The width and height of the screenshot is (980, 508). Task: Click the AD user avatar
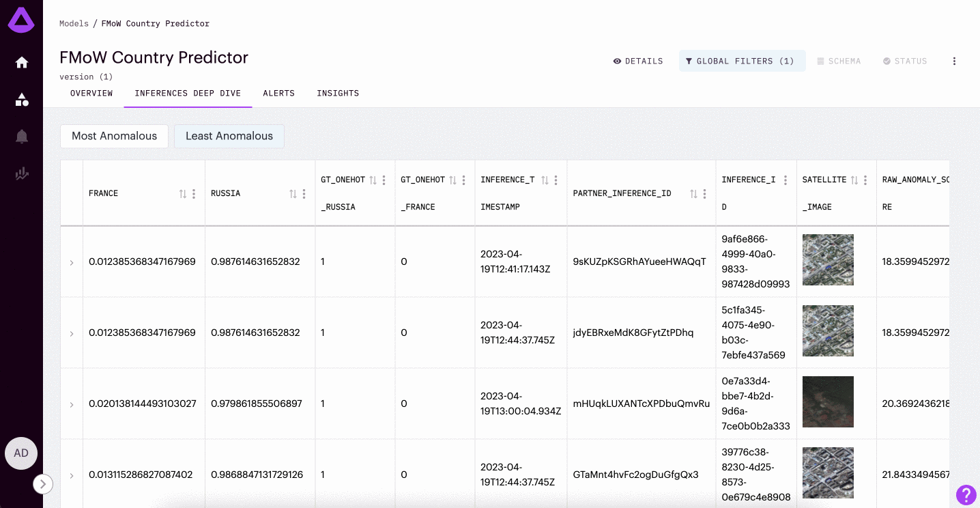[x=21, y=453]
